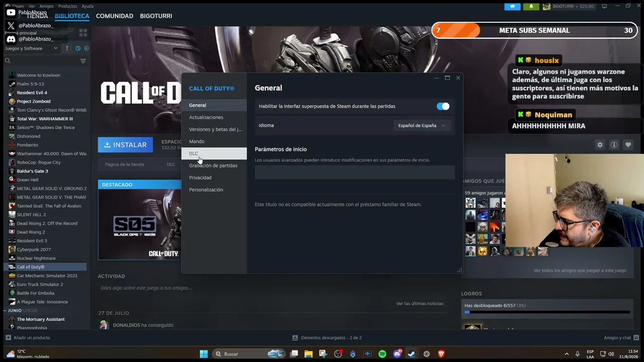Open the Steam announcements megaphone icon
The width and height of the screenshot is (644, 362).
513,7
